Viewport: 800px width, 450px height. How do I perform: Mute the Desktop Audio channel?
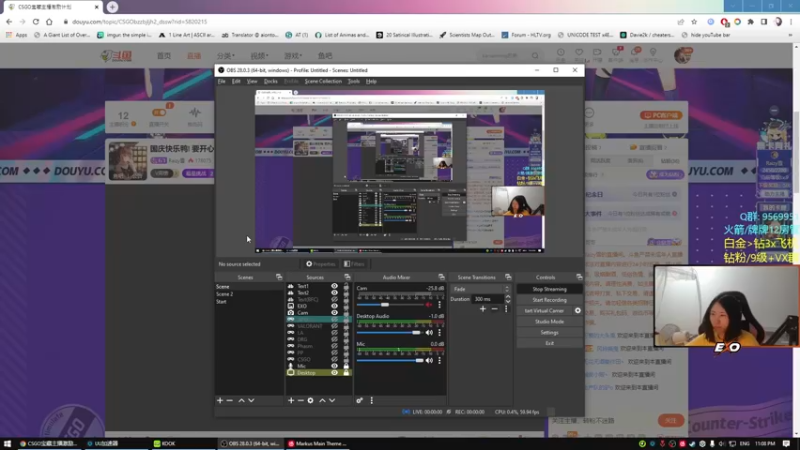point(429,333)
